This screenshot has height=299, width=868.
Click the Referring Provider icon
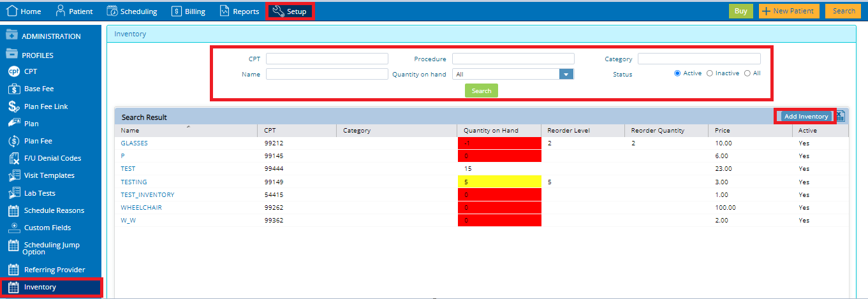click(x=14, y=270)
